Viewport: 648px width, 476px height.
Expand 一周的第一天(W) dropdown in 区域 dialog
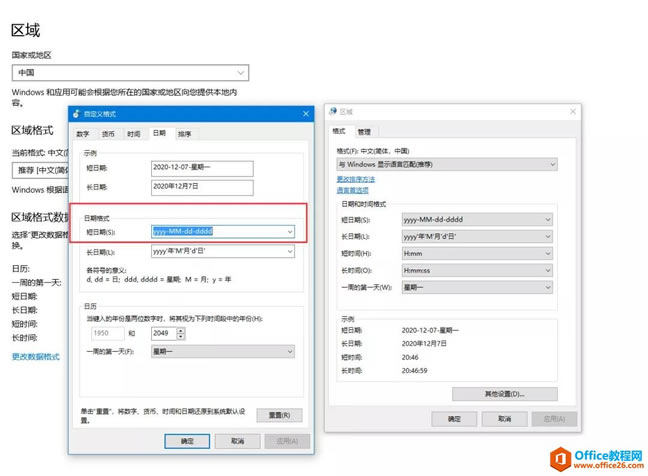477,288
